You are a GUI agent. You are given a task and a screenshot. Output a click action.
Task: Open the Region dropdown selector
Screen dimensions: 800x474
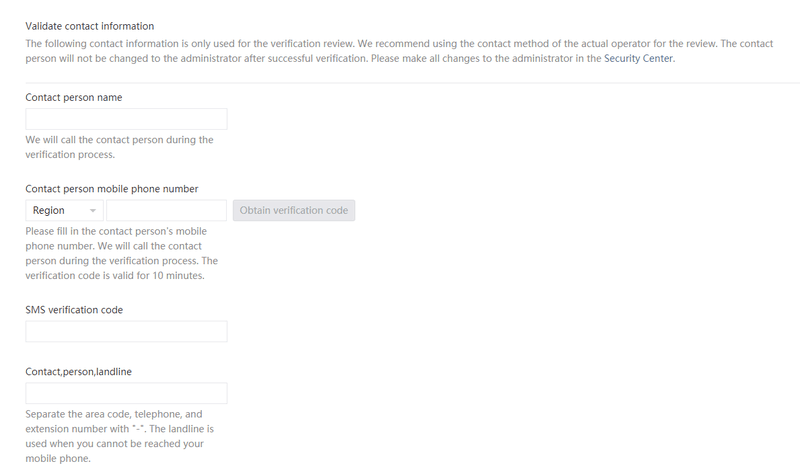click(x=64, y=210)
